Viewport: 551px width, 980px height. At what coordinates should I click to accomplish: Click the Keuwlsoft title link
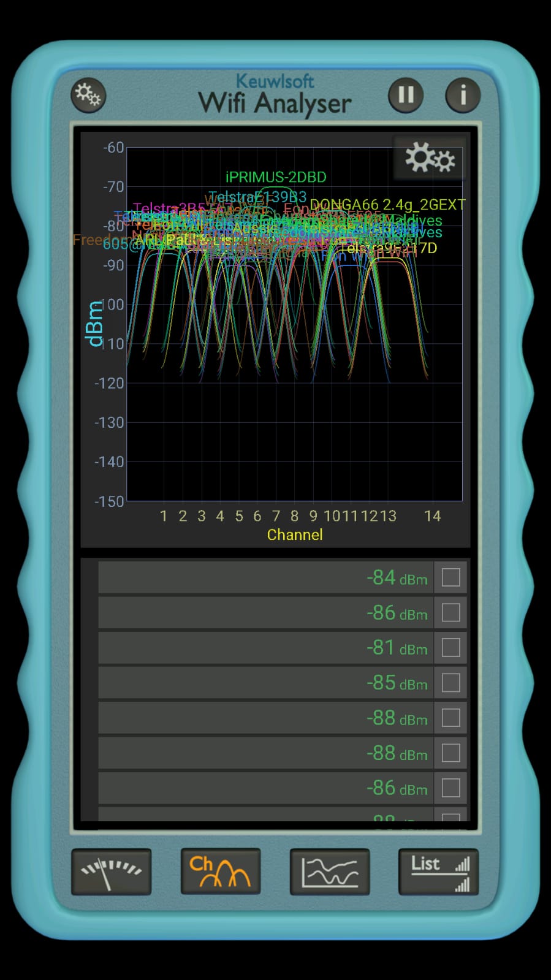point(275,81)
